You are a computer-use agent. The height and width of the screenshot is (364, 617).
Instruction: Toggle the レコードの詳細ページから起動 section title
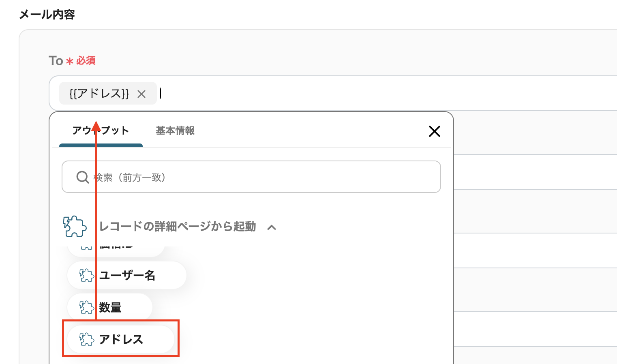point(178,226)
